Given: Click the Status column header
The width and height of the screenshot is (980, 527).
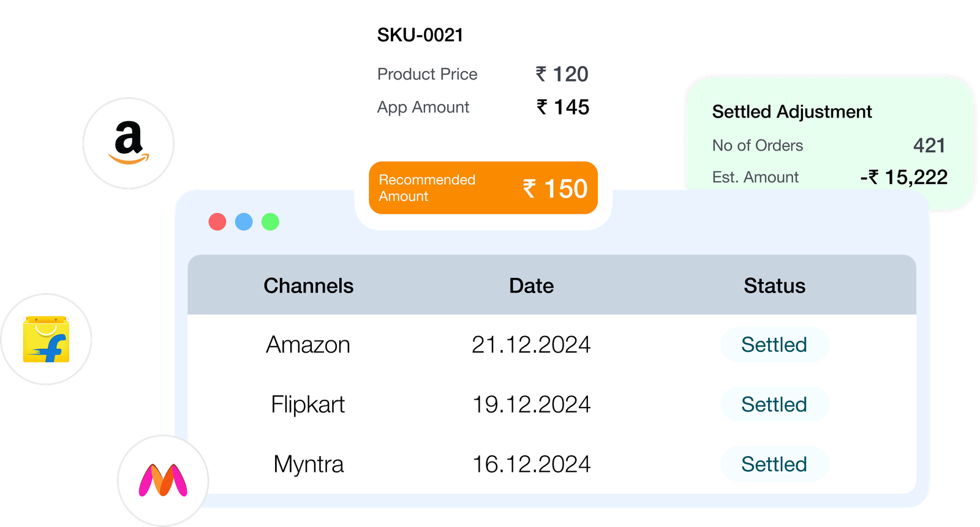Looking at the screenshot, I should coord(775,286).
